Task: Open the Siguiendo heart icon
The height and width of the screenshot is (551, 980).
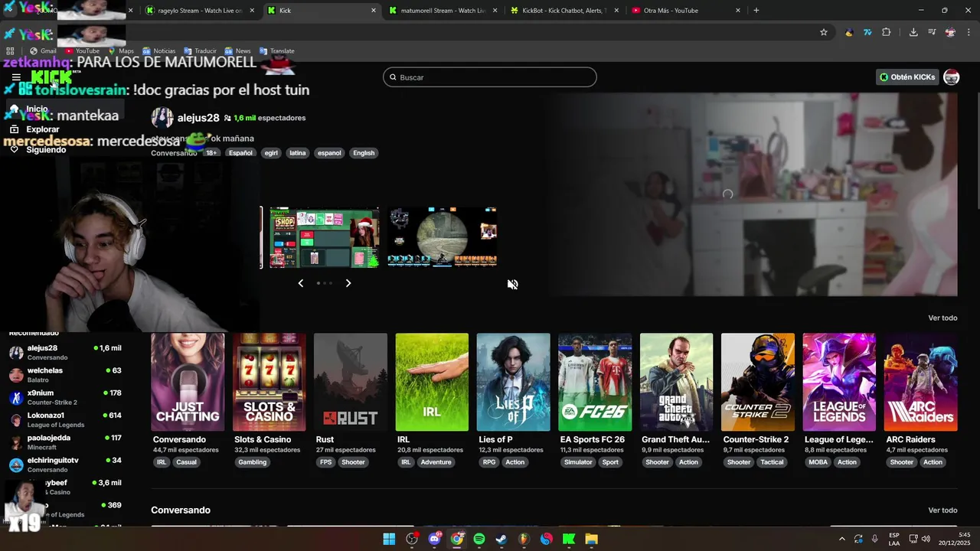Action: [x=14, y=150]
